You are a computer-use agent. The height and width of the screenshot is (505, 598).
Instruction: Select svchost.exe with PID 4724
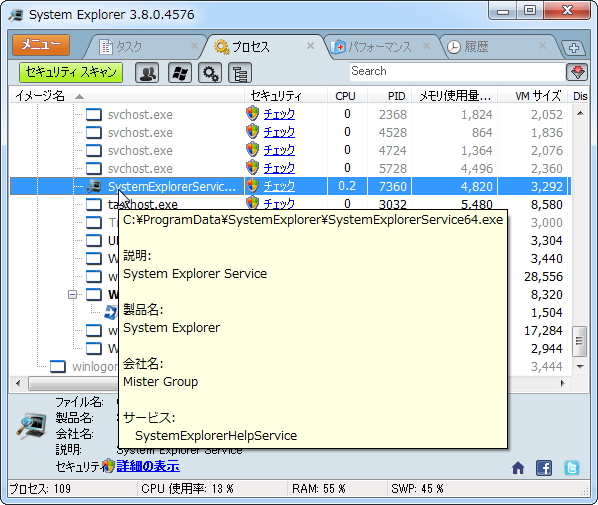coord(290,150)
